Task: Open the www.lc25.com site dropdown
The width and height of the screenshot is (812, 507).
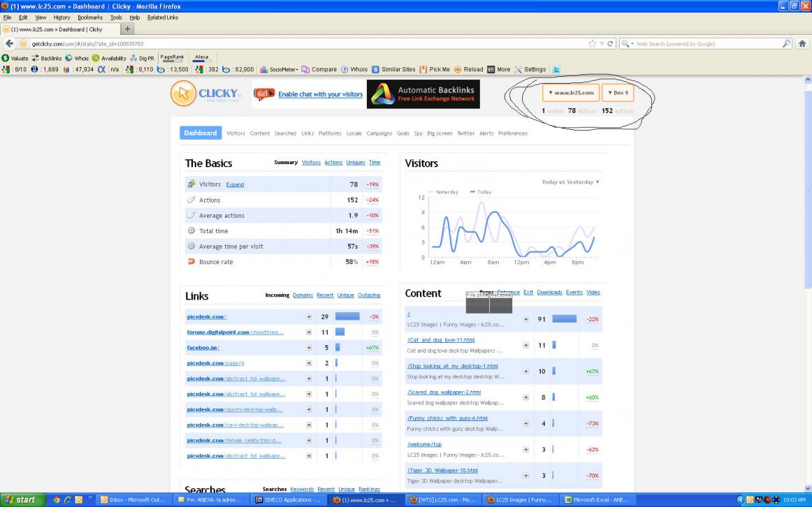Action: [571, 93]
